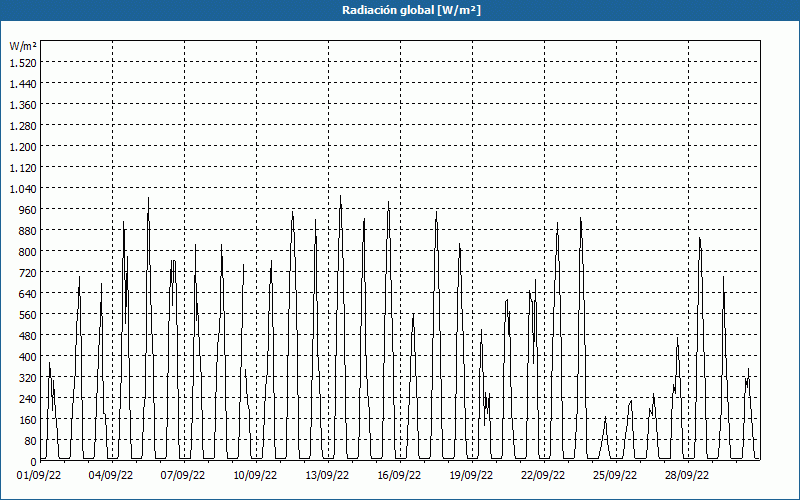800x500 pixels.
Task: Click the 0 y-axis value
Action: point(34,462)
